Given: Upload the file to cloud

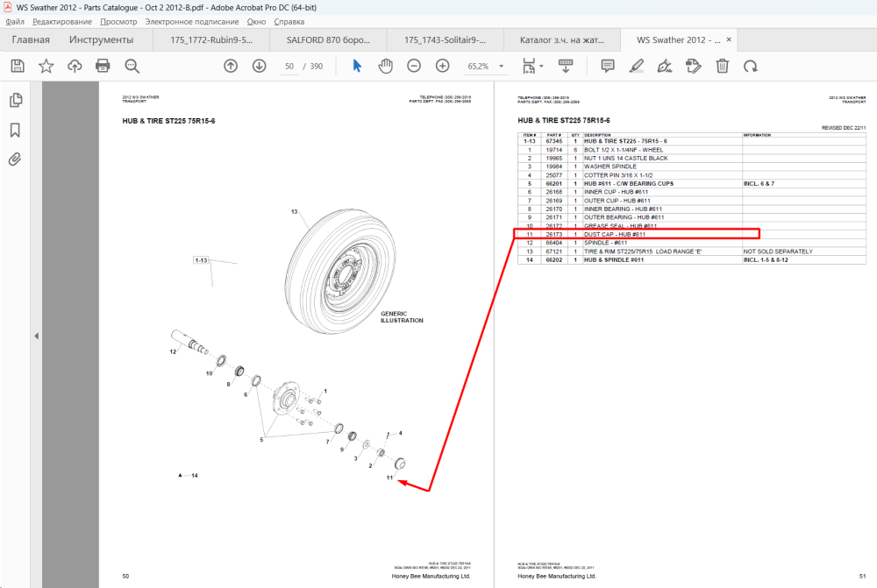Looking at the screenshot, I should (75, 66).
